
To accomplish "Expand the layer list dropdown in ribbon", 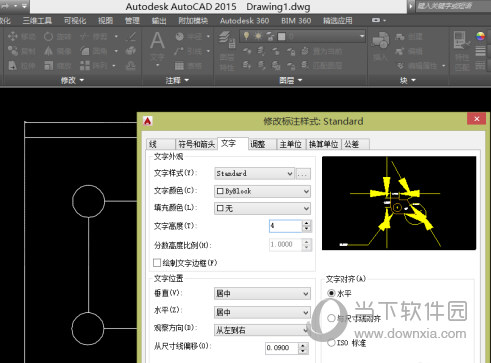I will coord(362,36).
